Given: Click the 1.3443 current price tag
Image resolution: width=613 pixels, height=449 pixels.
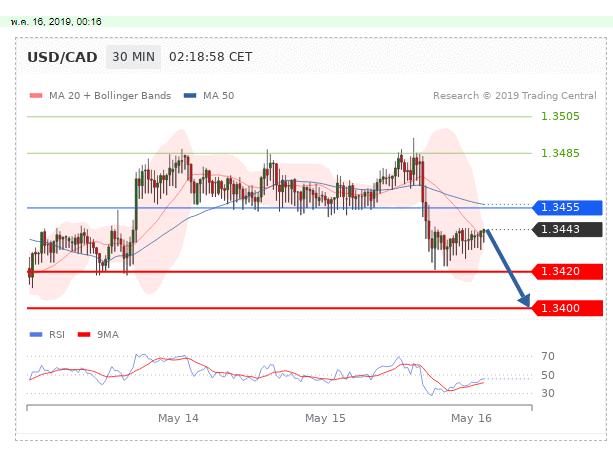Looking at the screenshot, I should [567, 229].
